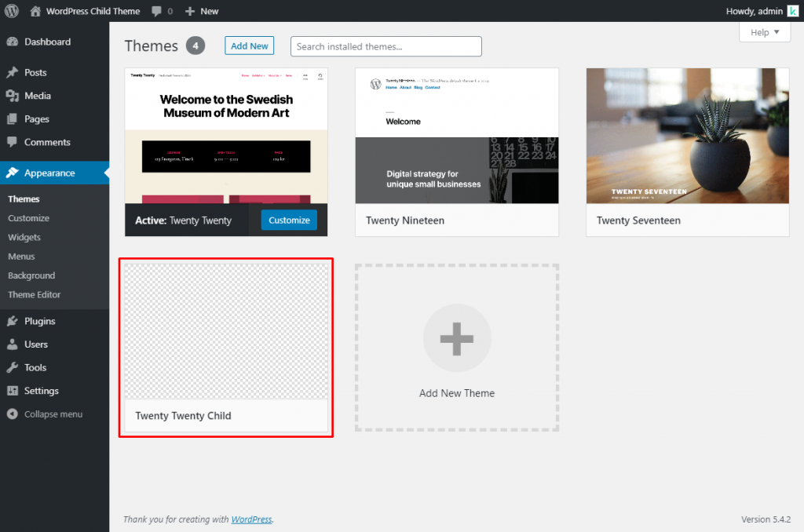Click the plus icon next to New
The image size is (804, 532).
click(x=190, y=11)
